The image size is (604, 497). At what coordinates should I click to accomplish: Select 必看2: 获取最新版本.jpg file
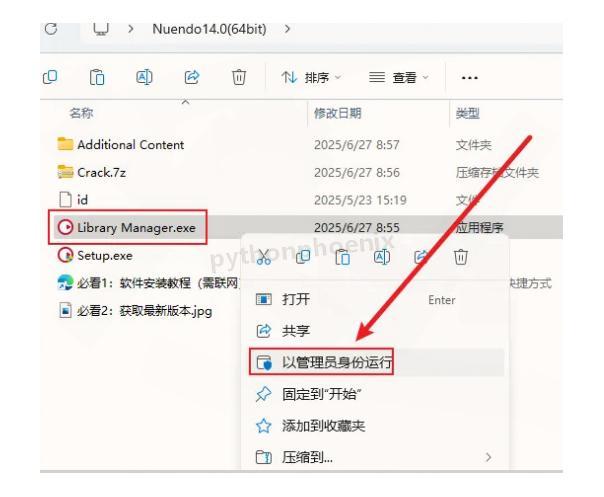144,311
